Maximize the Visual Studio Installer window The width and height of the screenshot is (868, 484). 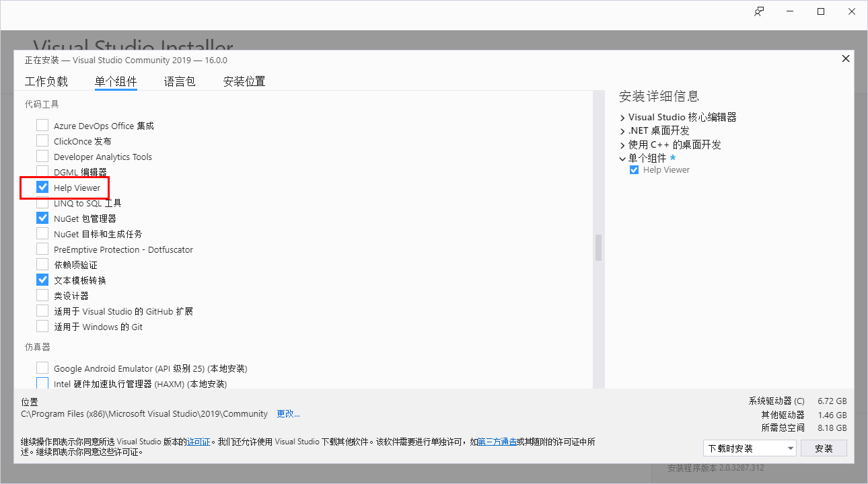pyautogui.click(x=821, y=11)
